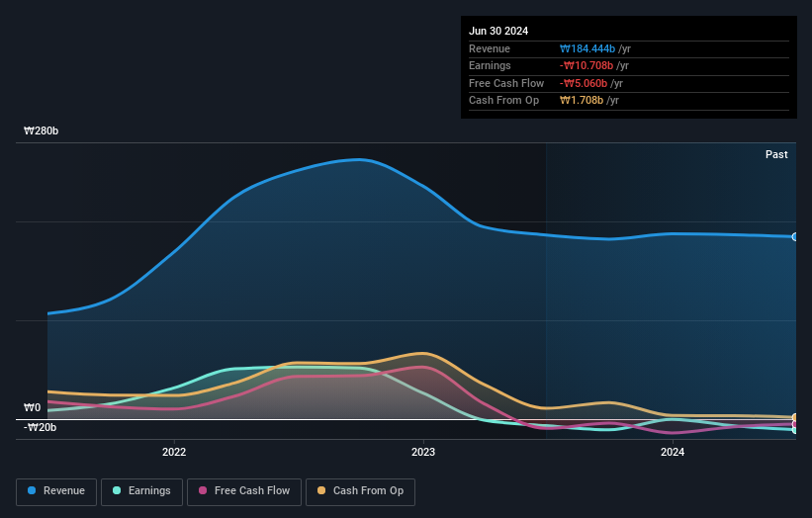Toggle the Earnings legend button

[141, 491]
